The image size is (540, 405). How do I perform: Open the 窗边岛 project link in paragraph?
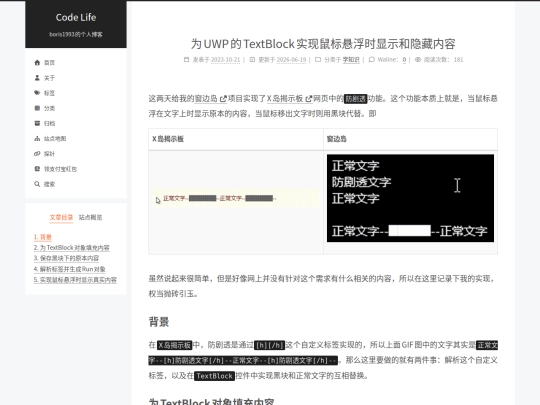coord(211,99)
